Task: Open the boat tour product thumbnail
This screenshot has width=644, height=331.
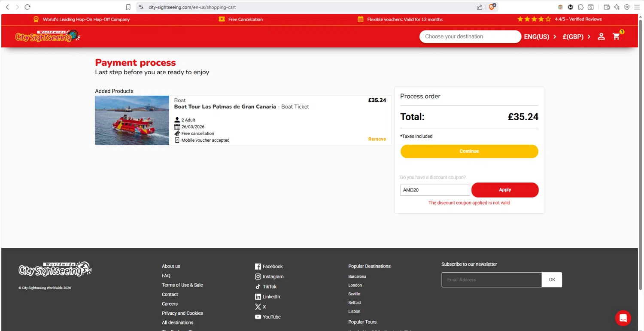Action: (x=132, y=120)
